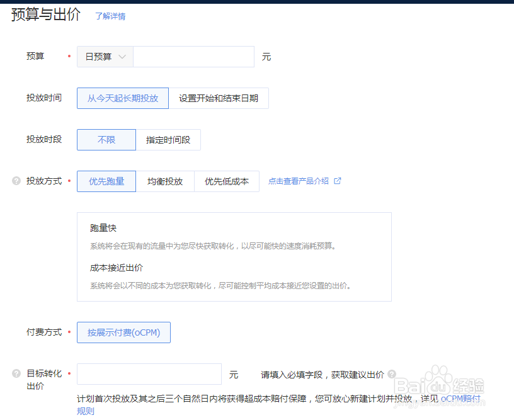Click the 预算与出价 heading
Viewport: 514px width, 420px height.
coord(46,14)
